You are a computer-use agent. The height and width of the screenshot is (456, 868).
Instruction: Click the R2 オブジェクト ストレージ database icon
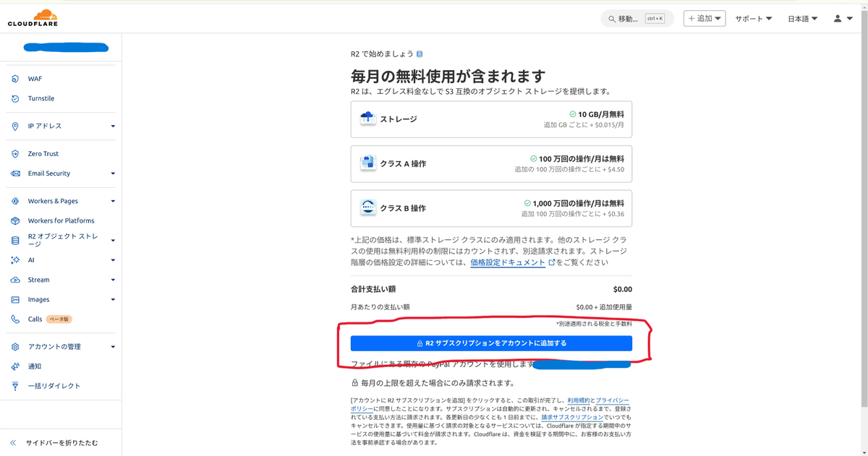click(15, 241)
